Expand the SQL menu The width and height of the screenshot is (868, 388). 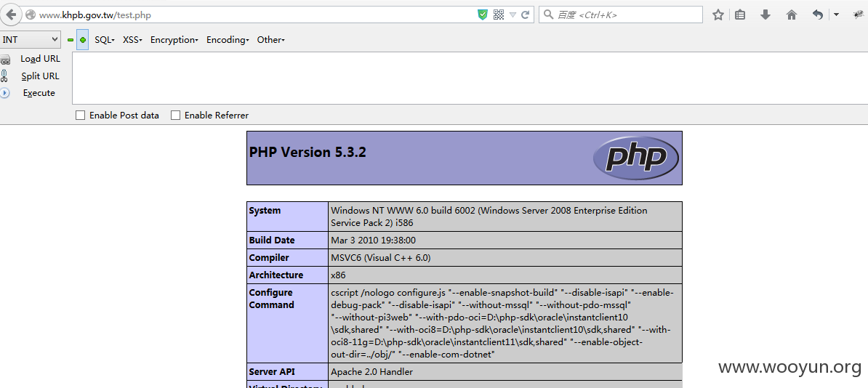click(x=104, y=40)
